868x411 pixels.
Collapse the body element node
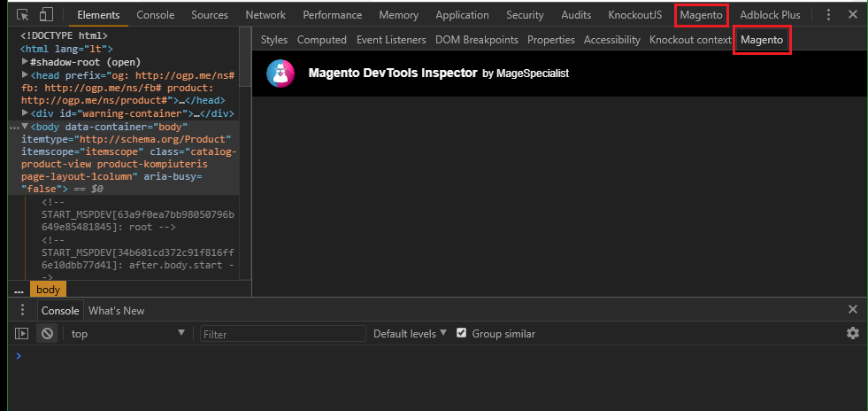click(x=25, y=127)
